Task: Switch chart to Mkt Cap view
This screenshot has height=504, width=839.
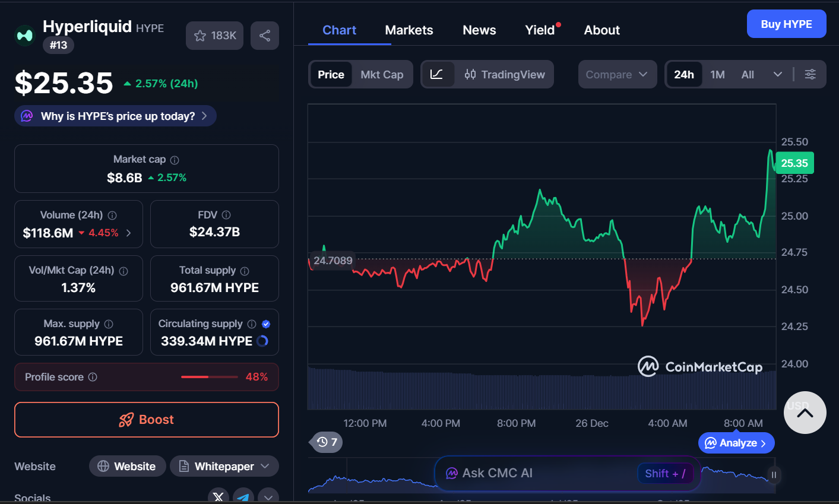Action: 382,74
